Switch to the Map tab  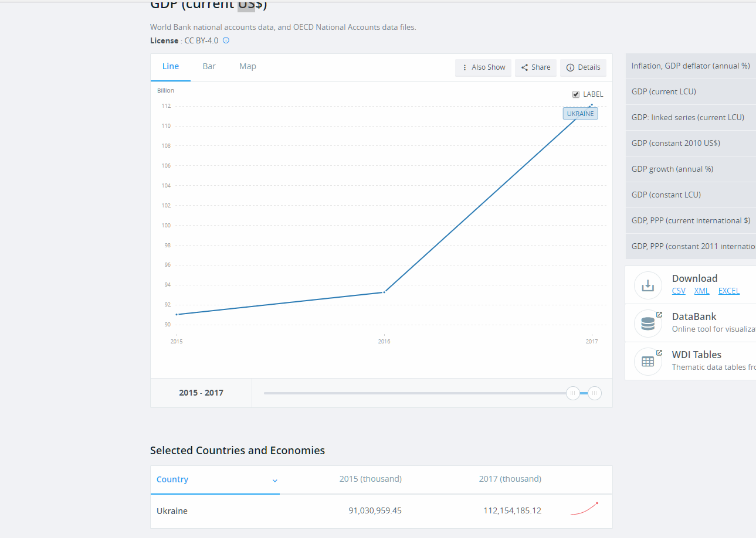[248, 66]
